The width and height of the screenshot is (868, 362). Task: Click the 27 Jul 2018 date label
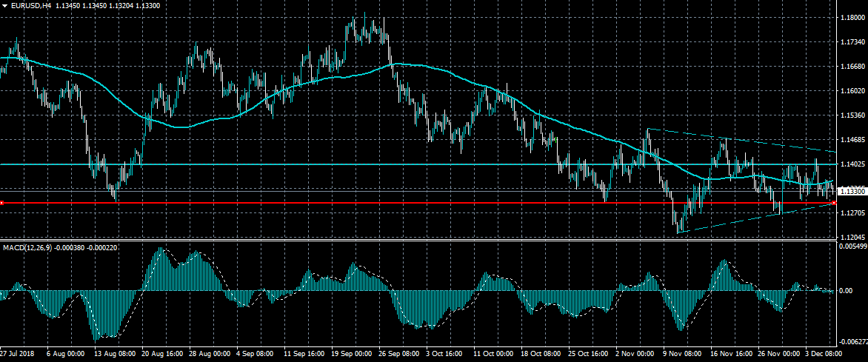(19, 353)
